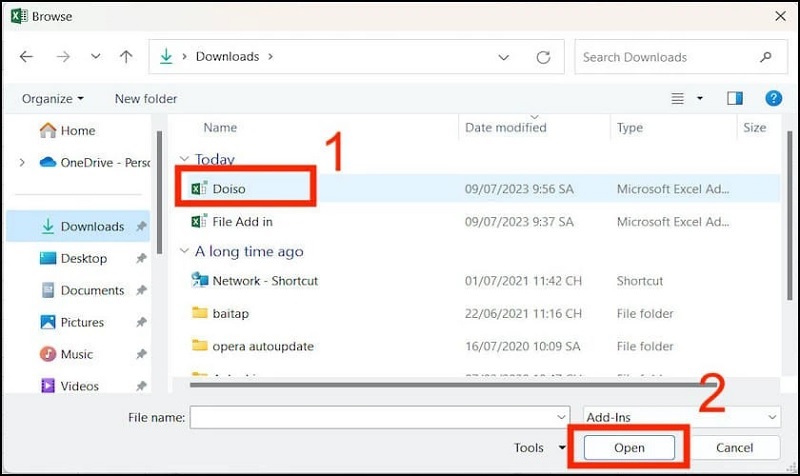This screenshot has height=476, width=800.
Task: Click the Up one level arrow
Action: pos(126,57)
